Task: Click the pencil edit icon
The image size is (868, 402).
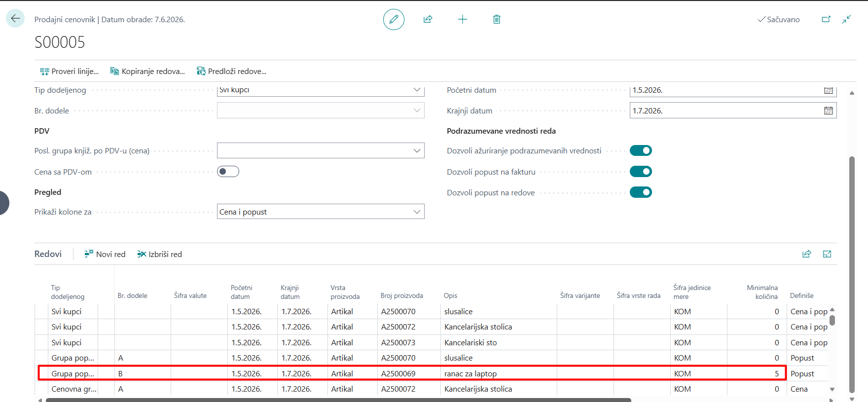Action: [x=394, y=19]
